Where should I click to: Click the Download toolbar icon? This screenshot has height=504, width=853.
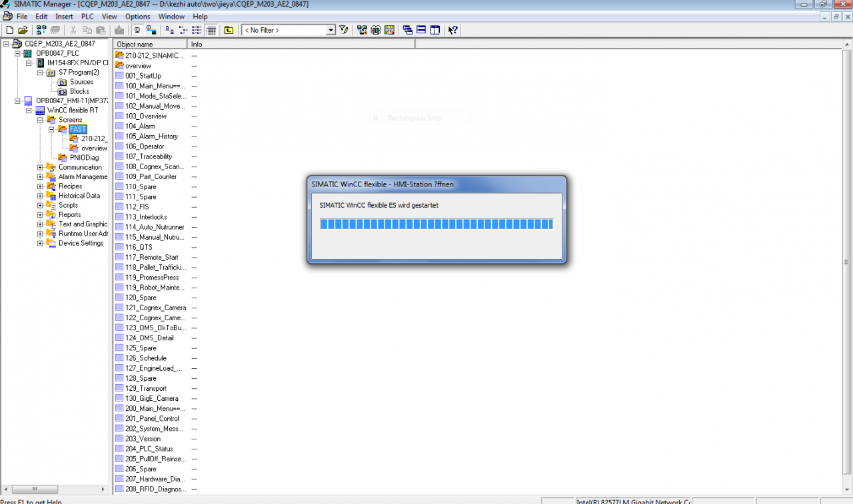tap(119, 30)
